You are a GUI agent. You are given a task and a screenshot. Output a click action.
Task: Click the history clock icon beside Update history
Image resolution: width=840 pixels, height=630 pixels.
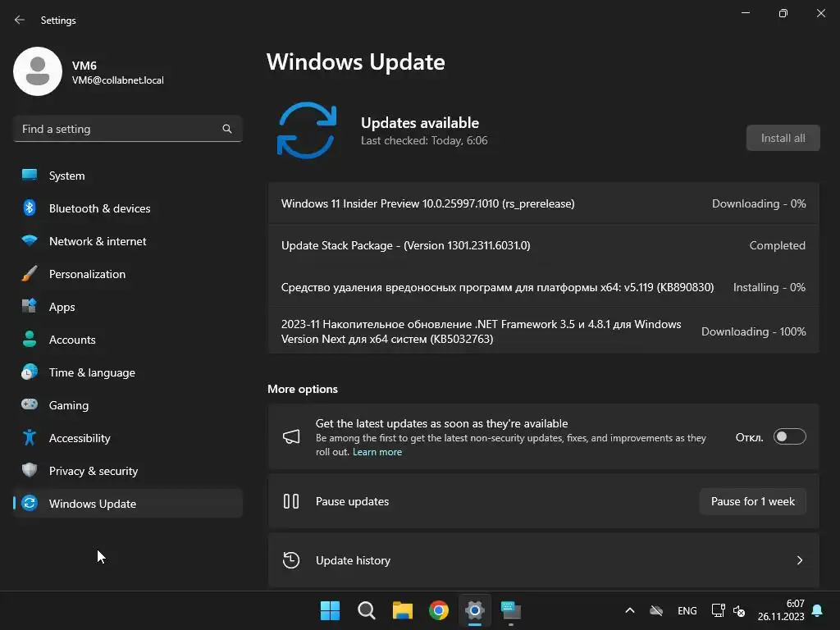(291, 560)
